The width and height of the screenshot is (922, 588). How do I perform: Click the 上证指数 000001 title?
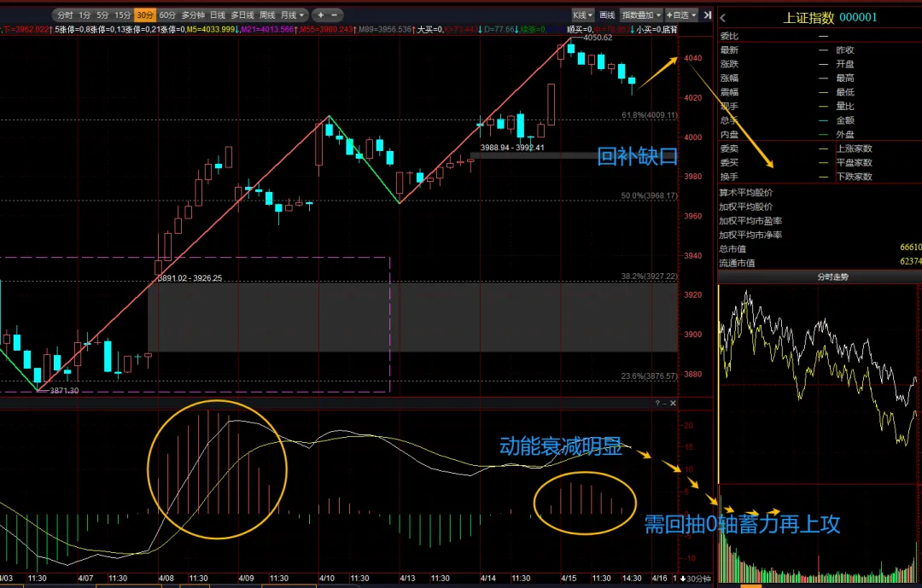830,18
